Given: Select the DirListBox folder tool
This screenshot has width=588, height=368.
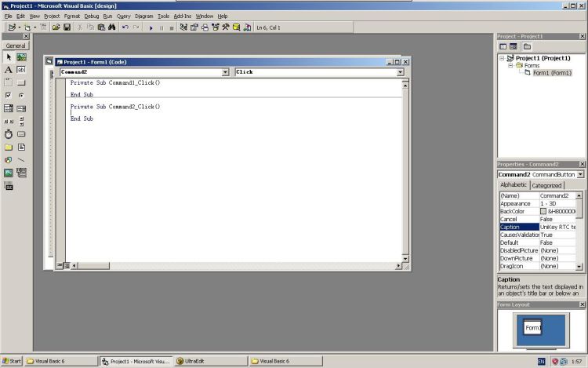Looking at the screenshot, I should click(9, 147).
